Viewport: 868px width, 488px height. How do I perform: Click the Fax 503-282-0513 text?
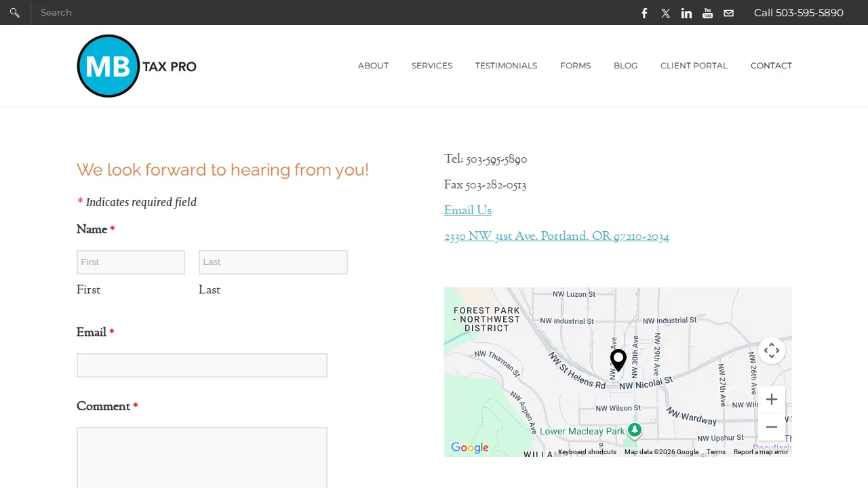[x=485, y=185]
